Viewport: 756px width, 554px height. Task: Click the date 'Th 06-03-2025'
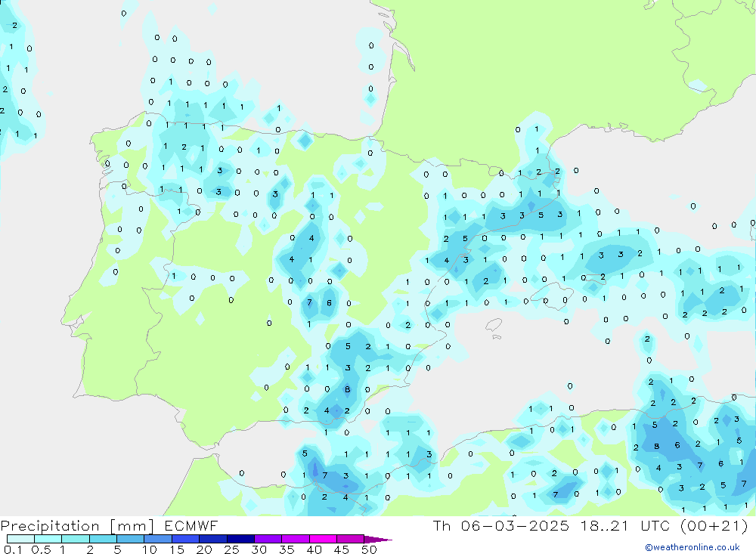[x=501, y=525]
